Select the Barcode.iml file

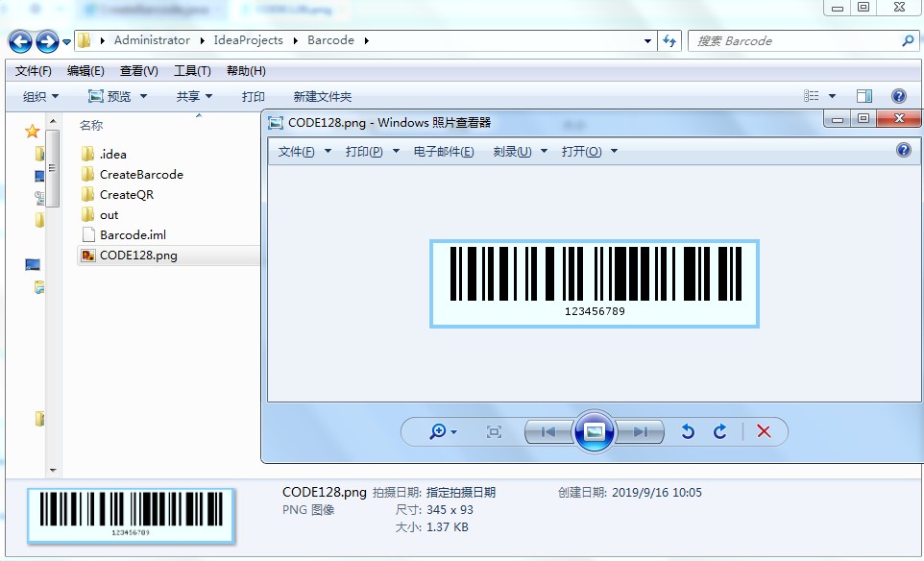[124, 234]
